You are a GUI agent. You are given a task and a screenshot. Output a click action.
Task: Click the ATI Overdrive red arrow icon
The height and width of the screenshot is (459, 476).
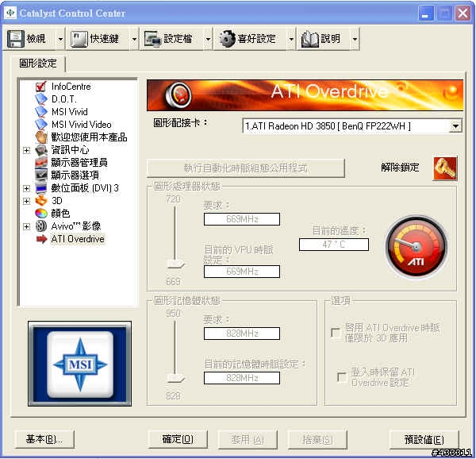click(x=41, y=239)
